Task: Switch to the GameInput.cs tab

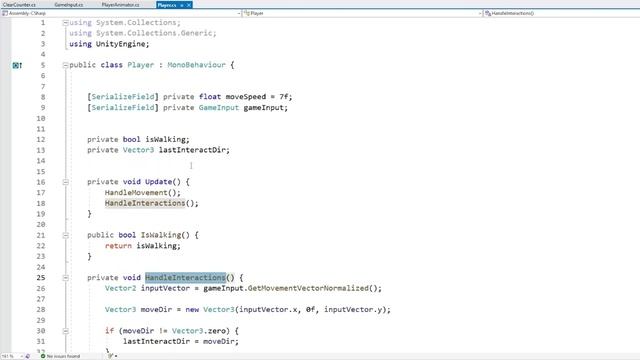Action: (69, 5)
